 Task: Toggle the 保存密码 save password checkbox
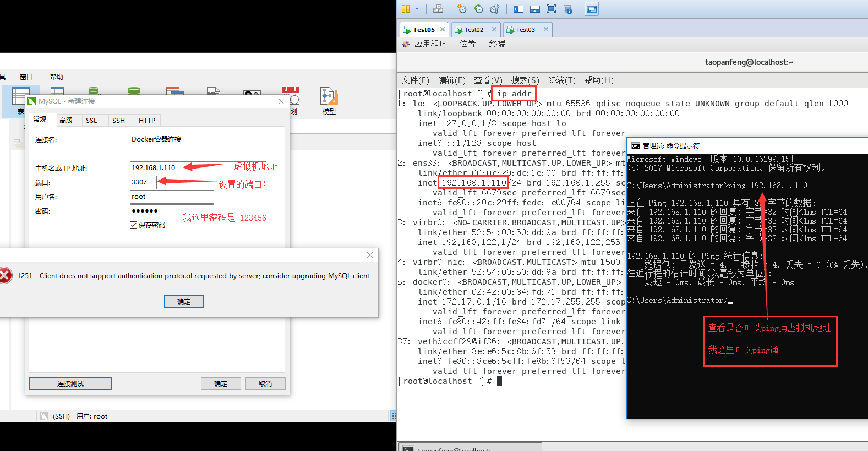134,225
